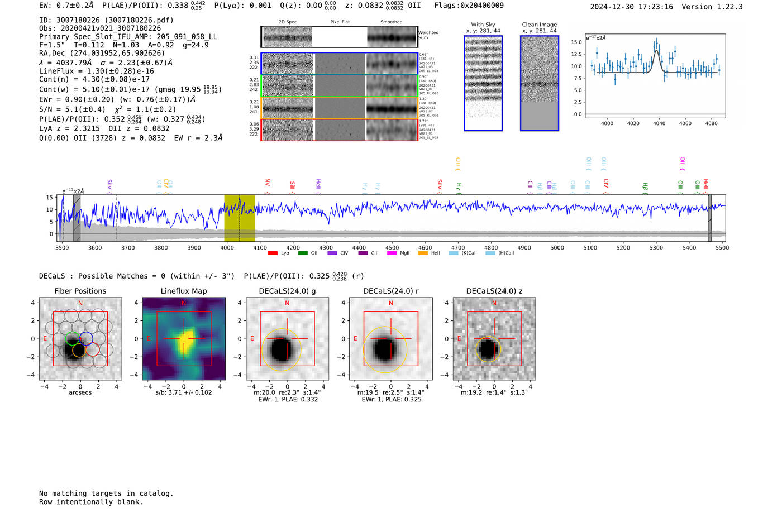This screenshot has width=782, height=532.
Task: Click the yellow highlighted band in the spectrum
Action: 240,218
